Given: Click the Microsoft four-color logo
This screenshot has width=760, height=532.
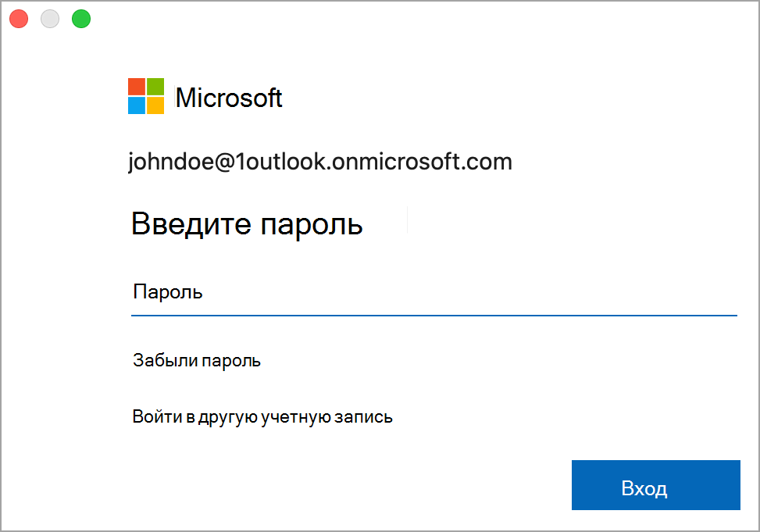Looking at the screenshot, I should [146, 96].
